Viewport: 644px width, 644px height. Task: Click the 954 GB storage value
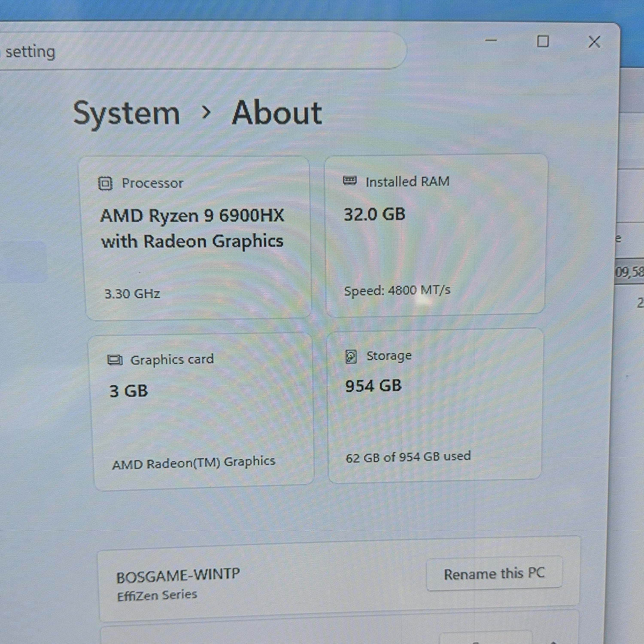[374, 386]
